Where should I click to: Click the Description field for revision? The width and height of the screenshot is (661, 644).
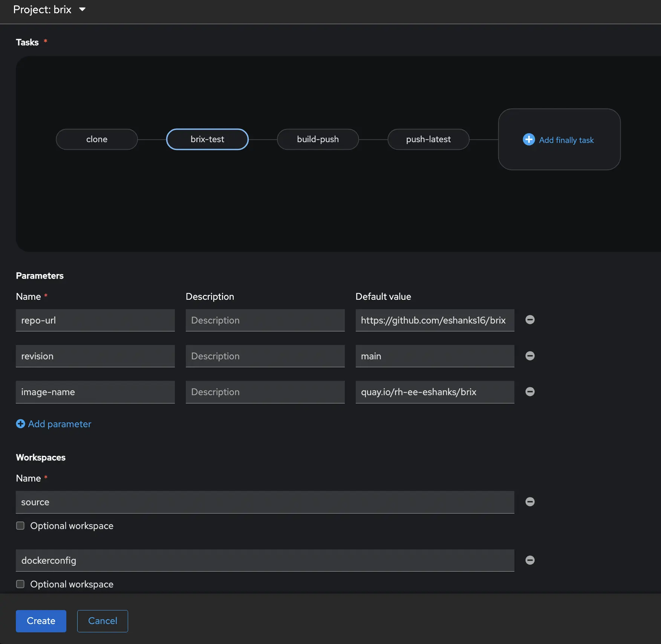(265, 356)
